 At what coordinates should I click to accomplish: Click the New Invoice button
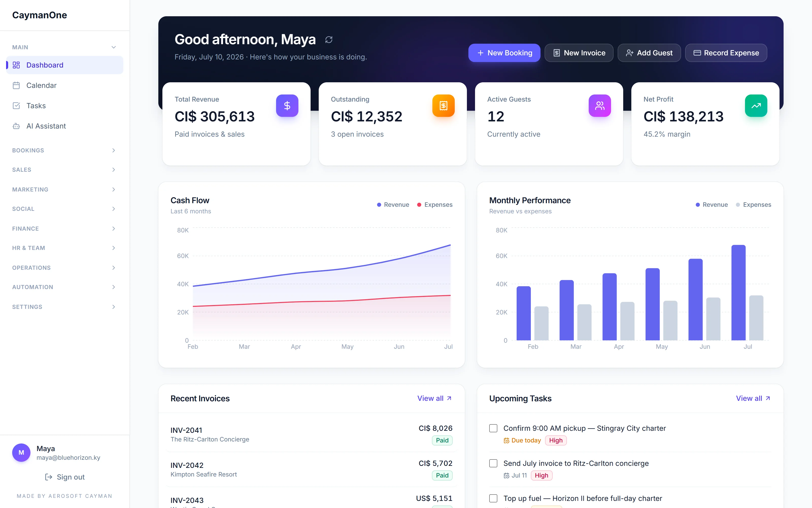[579, 53]
